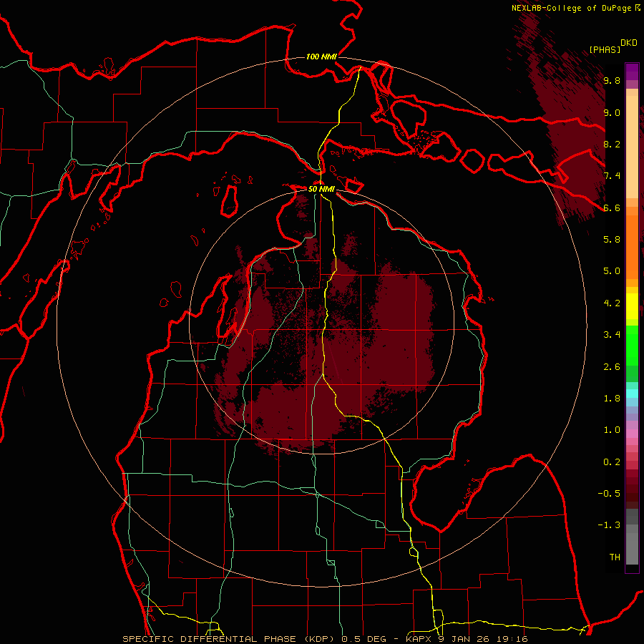Image resolution: width=644 pixels, height=644 pixels.
Task: Click the -0.5 value on the scale
Action: [x=609, y=494]
